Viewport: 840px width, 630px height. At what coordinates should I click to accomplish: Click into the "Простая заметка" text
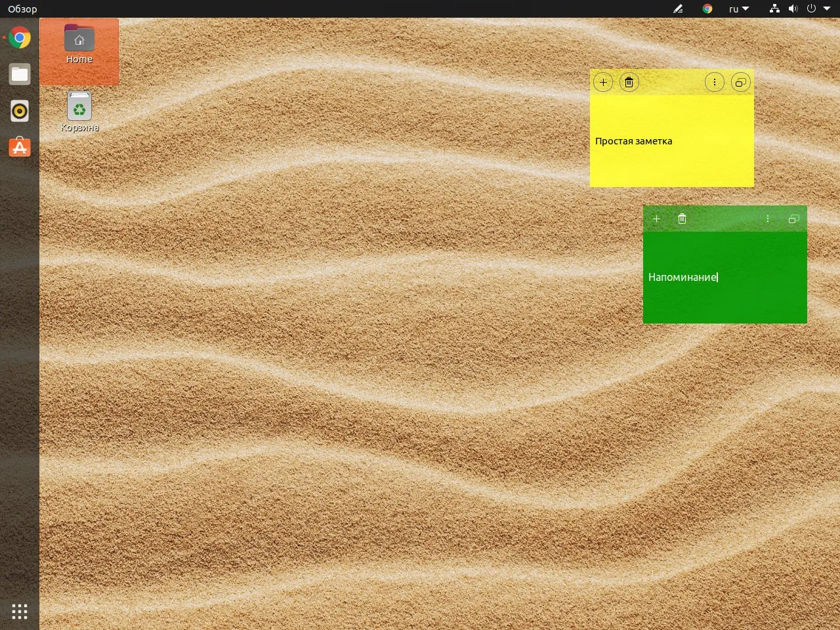pos(633,141)
